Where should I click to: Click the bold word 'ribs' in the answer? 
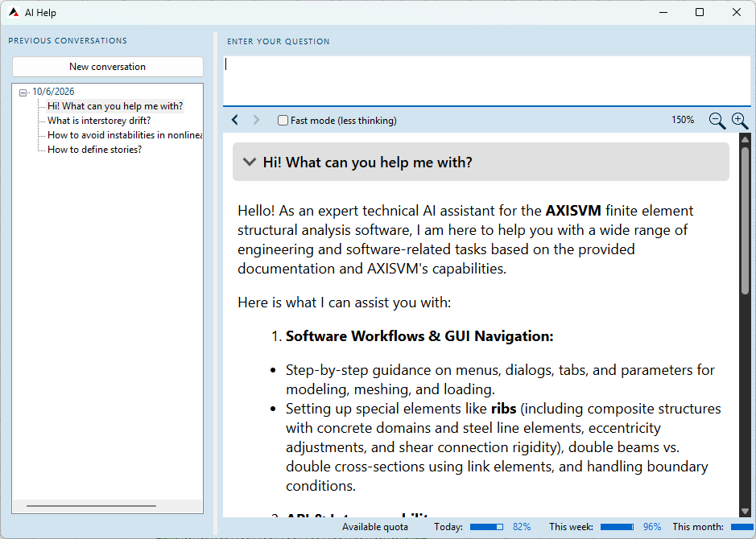[504, 409]
